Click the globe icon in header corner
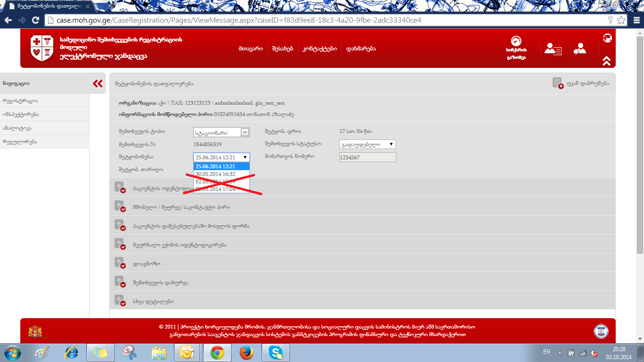 point(607,38)
